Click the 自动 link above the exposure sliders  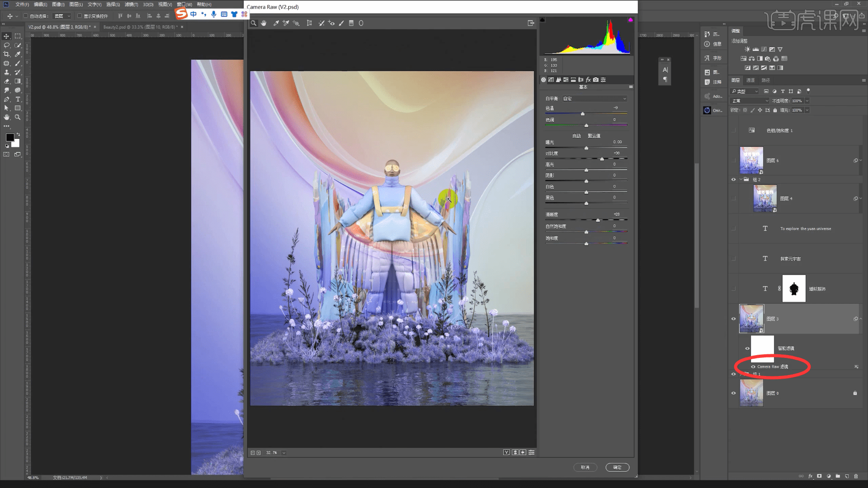[576, 135]
